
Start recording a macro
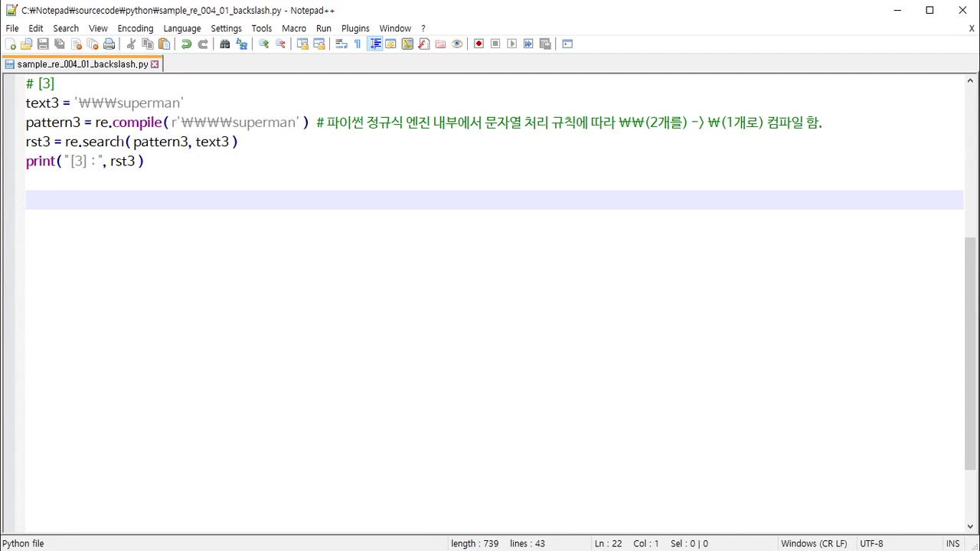[479, 44]
